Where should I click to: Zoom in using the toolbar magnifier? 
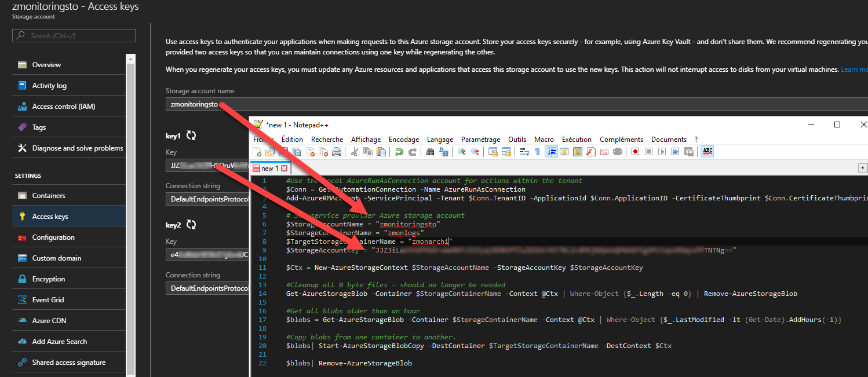(x=462, y=152)
